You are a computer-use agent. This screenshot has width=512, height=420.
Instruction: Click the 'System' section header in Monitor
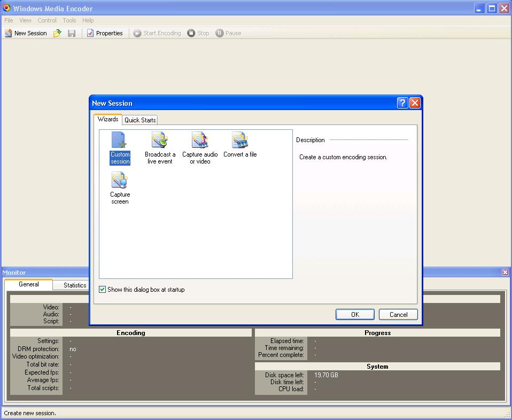[377, 366]
